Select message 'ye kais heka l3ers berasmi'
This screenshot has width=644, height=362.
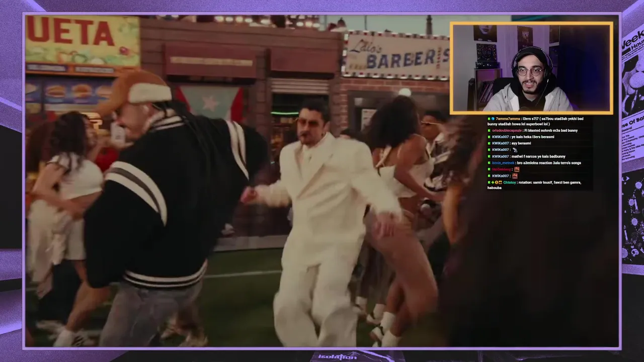(x=532, y=137)
